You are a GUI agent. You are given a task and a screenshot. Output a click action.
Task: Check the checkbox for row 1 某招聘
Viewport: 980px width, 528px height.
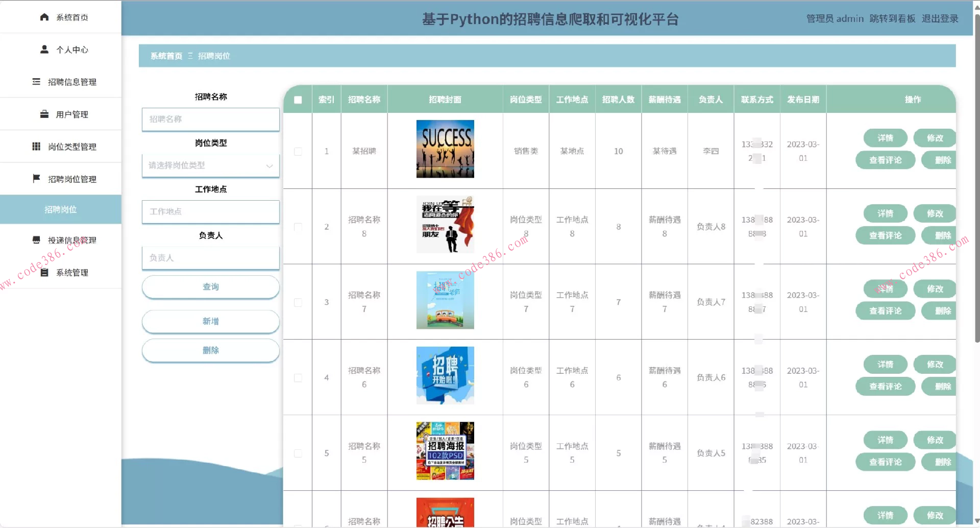click(x=298, y=152)
